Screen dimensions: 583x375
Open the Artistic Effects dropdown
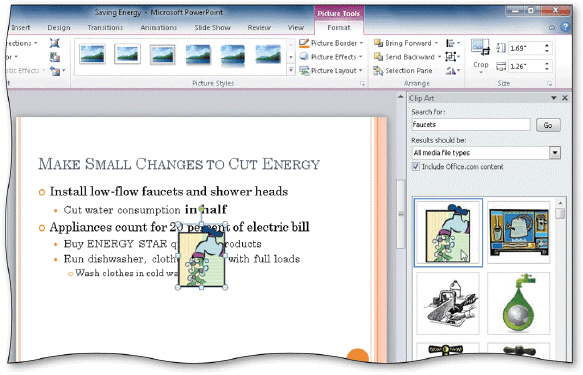26,71
